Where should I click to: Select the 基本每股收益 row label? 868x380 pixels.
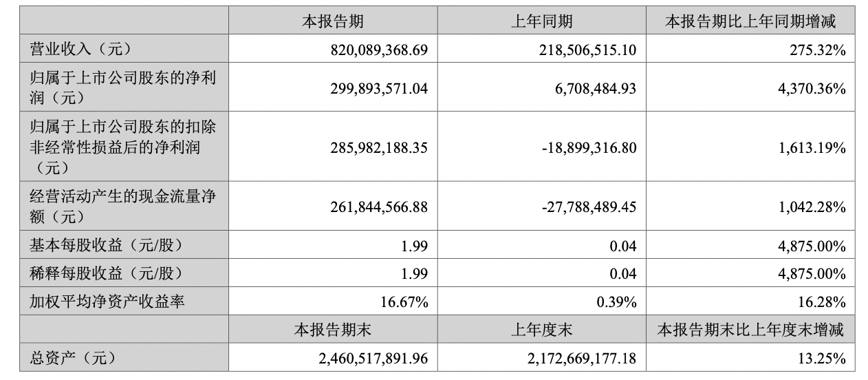click(x=105, y=246)
